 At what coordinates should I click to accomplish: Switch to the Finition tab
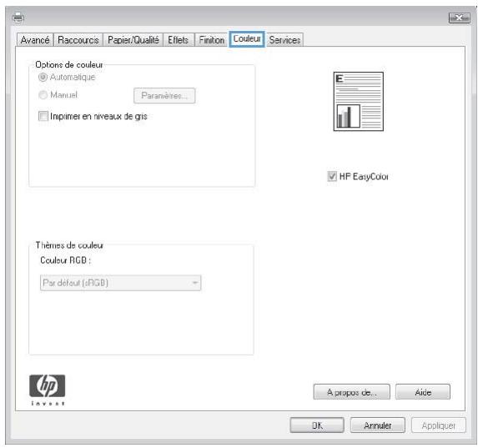coord(212,40)
